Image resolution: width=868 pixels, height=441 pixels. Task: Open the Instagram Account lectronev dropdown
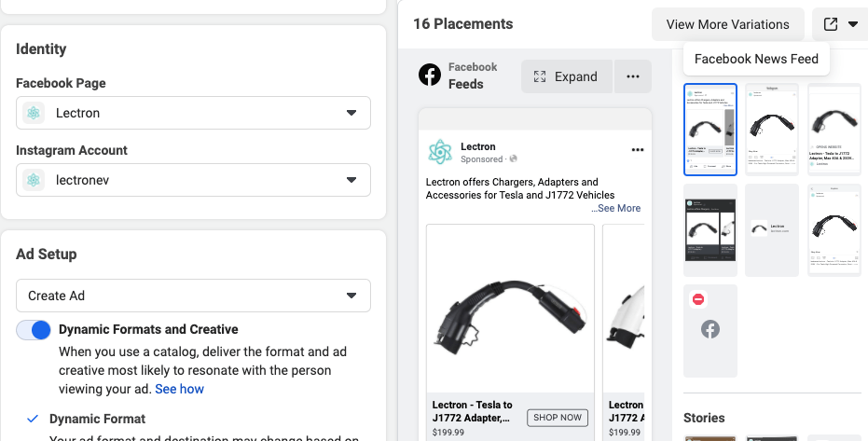point(351,180)
